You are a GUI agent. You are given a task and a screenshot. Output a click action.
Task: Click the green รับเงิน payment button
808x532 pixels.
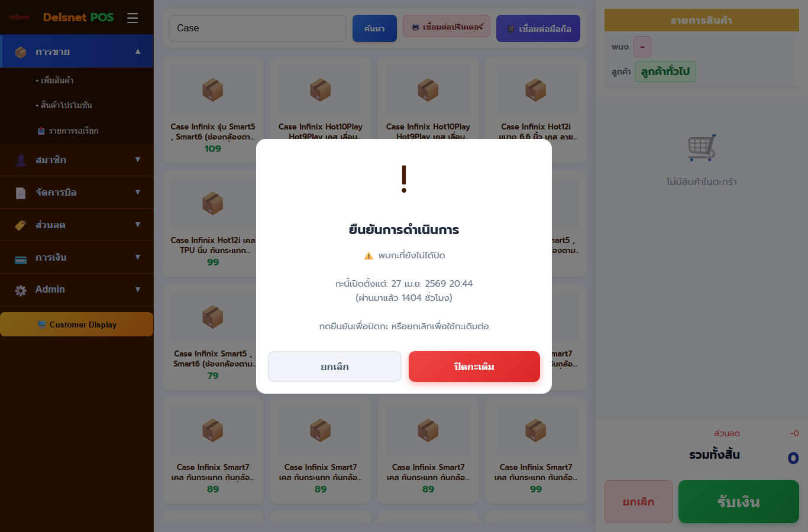[739, 502]
